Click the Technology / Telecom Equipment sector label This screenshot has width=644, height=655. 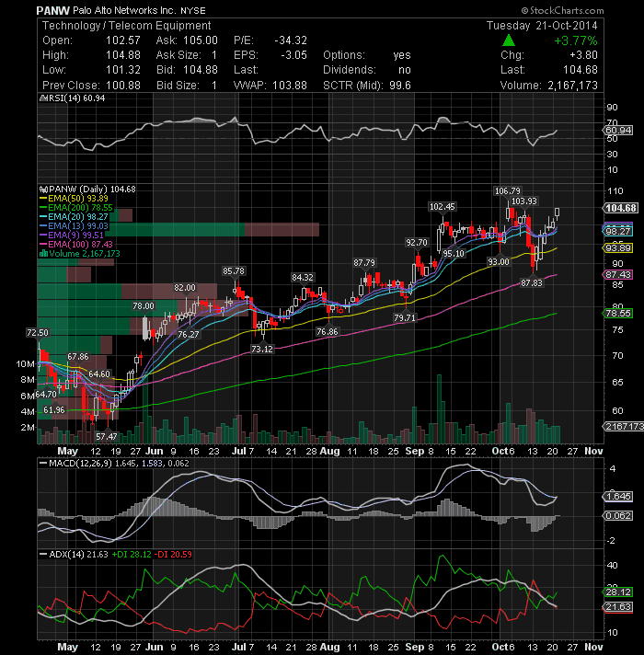127,26
